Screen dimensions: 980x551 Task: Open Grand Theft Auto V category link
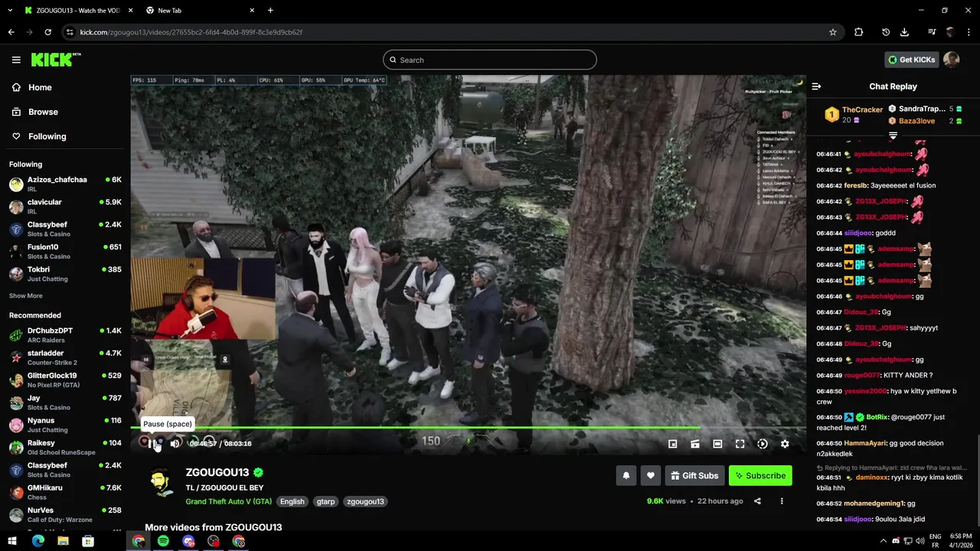(x=229, y=501)
